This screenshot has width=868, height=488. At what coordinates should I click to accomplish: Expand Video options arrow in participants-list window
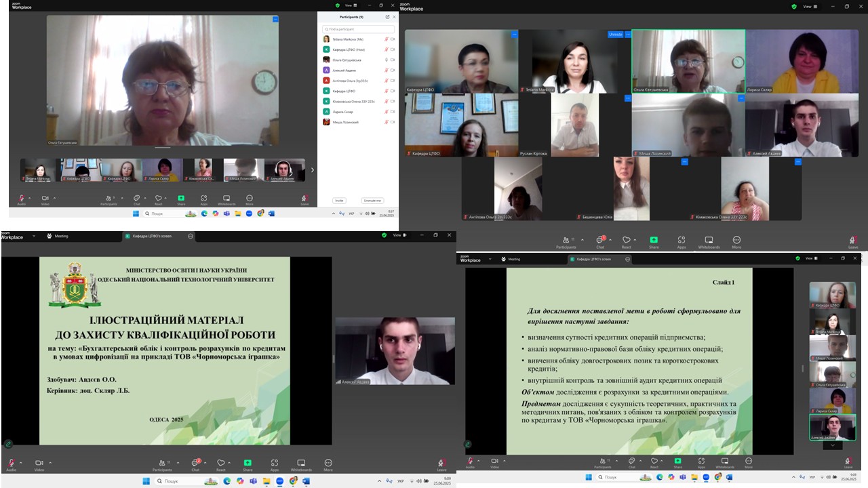54,198
